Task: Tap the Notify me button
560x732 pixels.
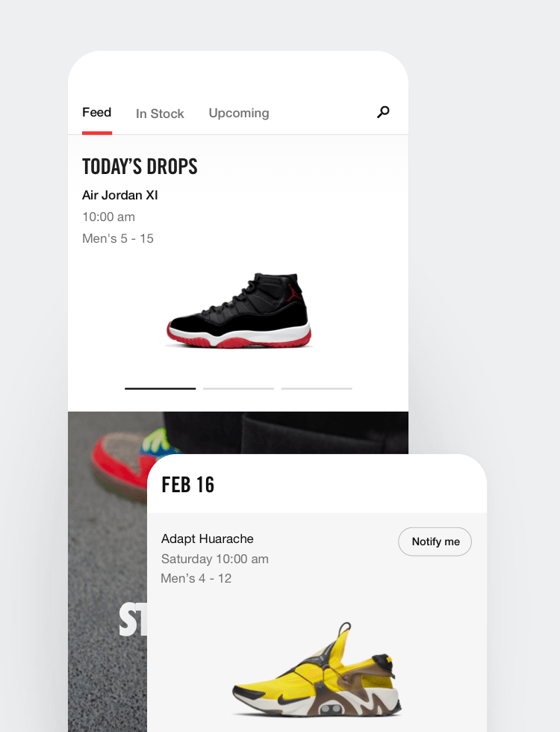Action: (435, 542)
